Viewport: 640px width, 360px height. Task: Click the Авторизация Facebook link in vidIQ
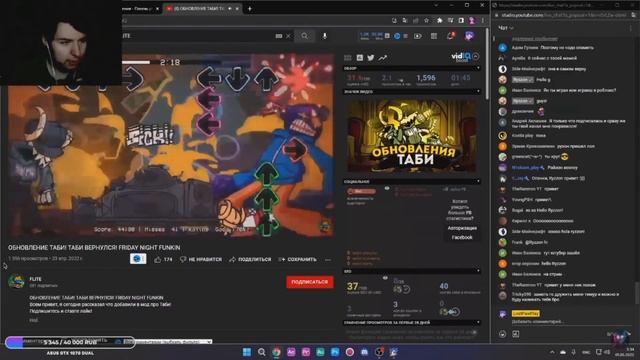coord(462,233)
